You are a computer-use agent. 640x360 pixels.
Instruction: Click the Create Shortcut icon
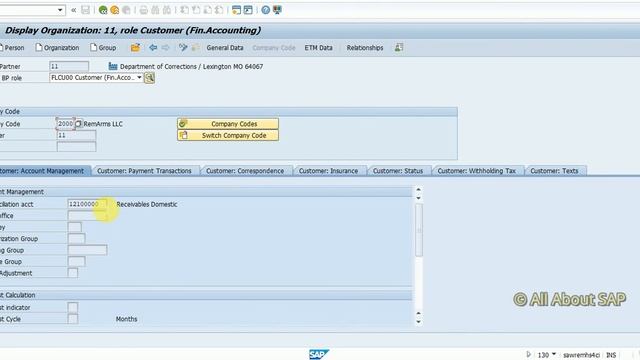[x=248, y=10]
